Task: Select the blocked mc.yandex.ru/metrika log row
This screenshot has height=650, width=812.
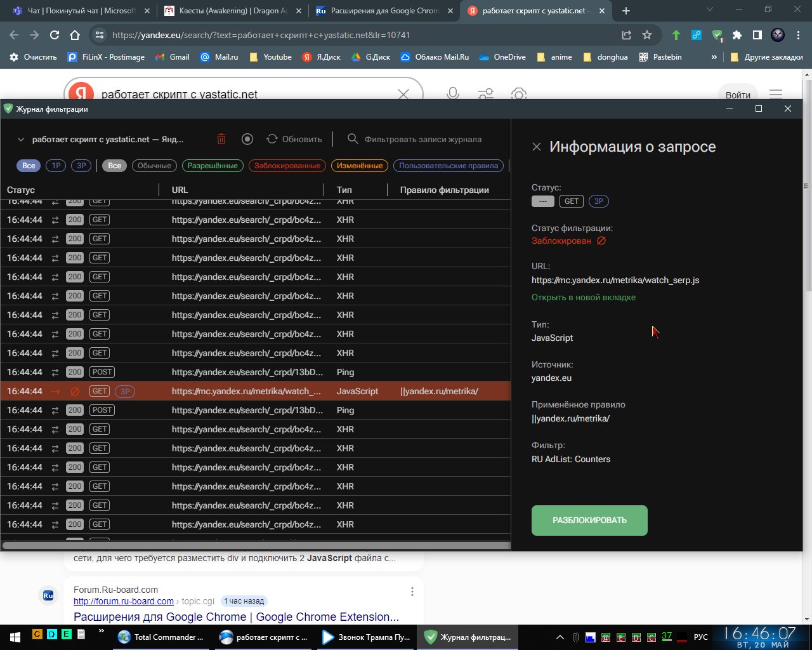Action: point(255,391)
